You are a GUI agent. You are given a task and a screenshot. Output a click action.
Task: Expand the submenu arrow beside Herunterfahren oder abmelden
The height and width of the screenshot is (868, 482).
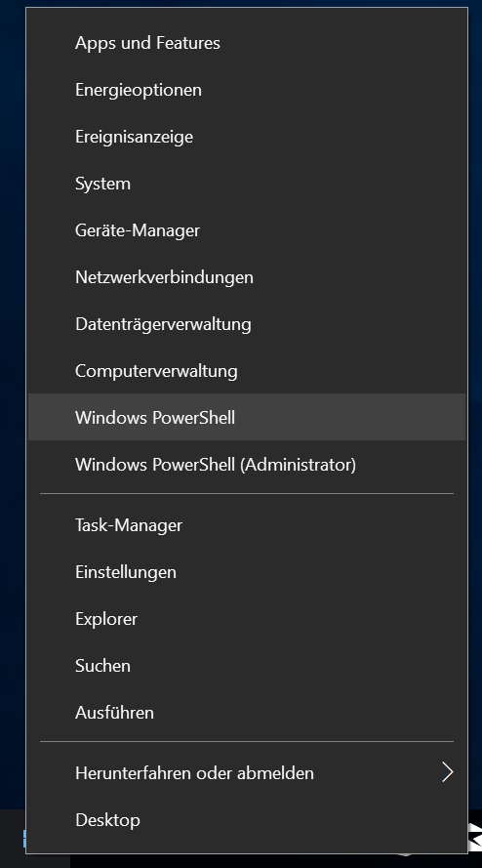tap(448, 772)
